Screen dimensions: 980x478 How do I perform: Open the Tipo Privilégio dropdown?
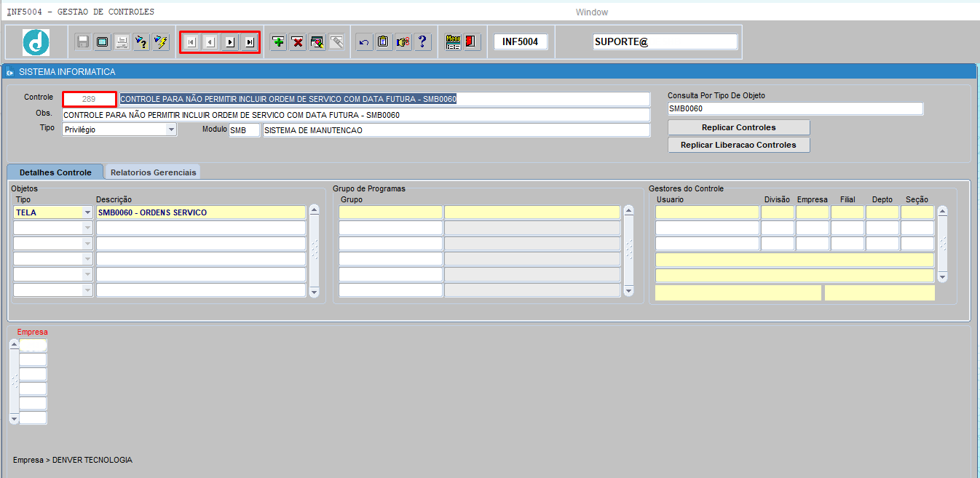click(x=171, y=130)
